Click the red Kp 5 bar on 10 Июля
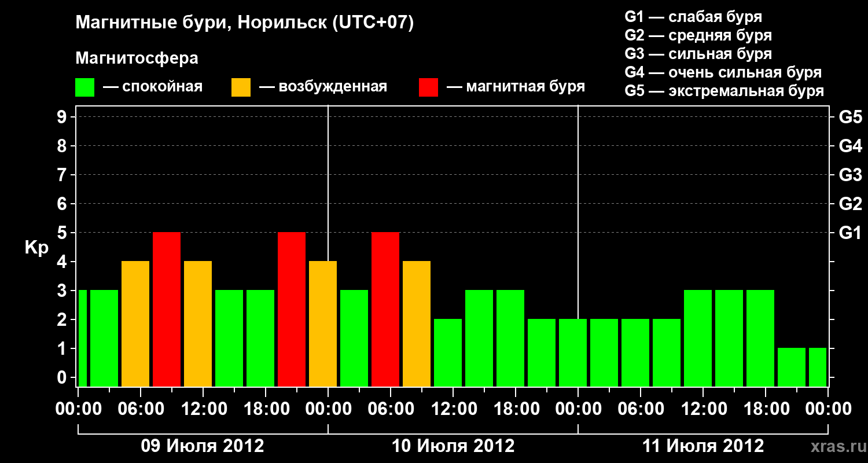This screenshot has width=868, height=463. pyautogui.click(x=385, y=309)
